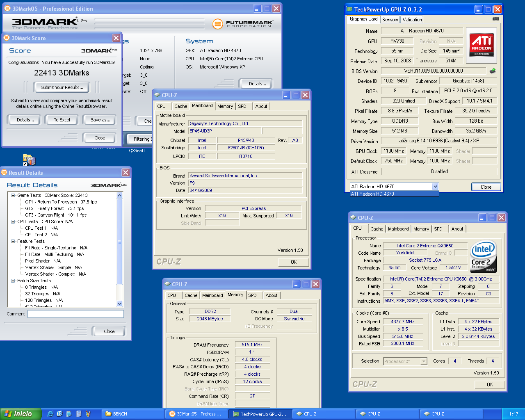The image size is (525, 420).
Task: Switch to the Sensors tab in GPU-Z
Action: tap(390, 20)
